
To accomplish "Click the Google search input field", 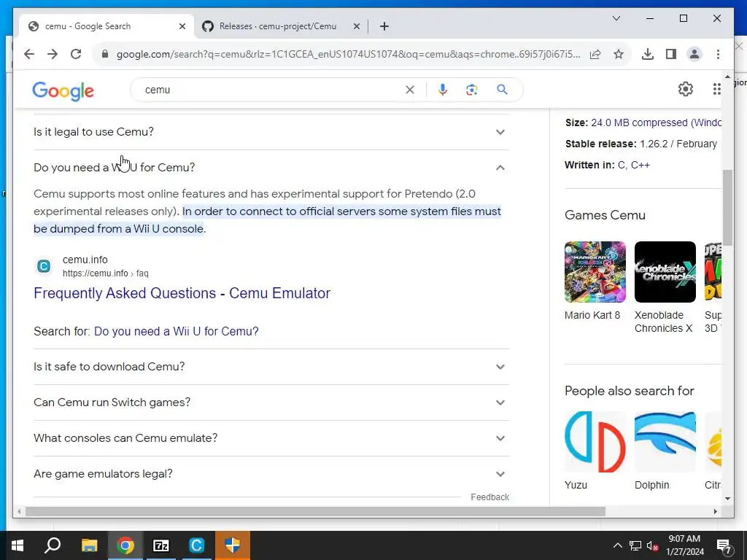I will coord(271,90).
